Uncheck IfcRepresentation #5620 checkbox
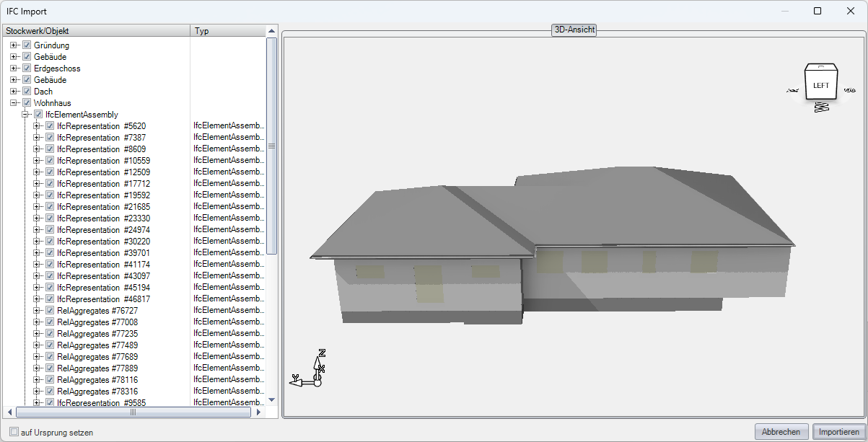Screen dimensions: 868x442 tap(50, 126)
